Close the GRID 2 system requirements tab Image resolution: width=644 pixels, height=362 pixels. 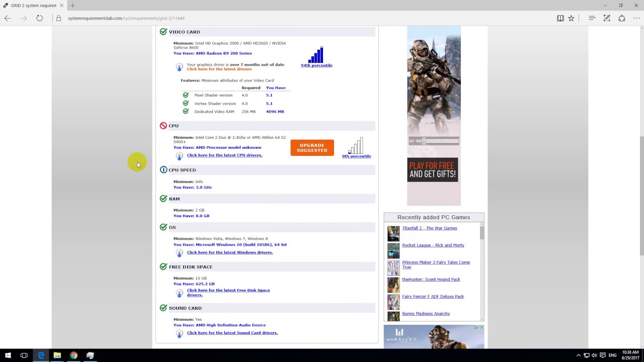pos(62,6)
